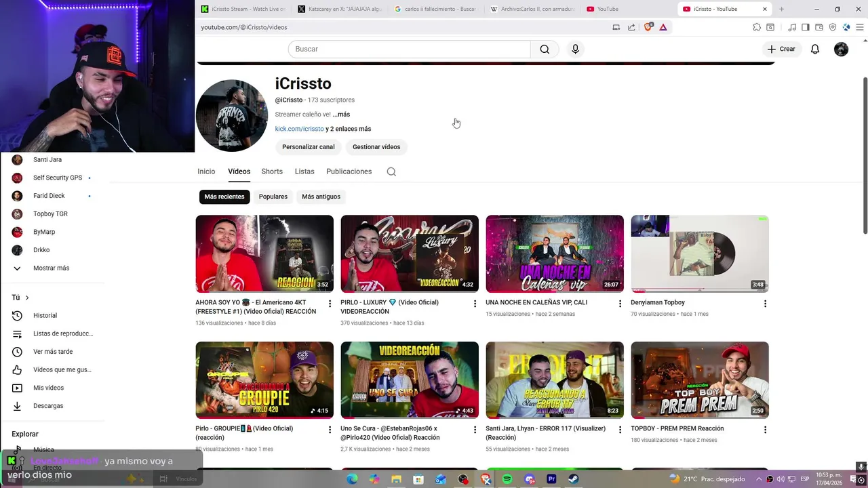This screenshot has height=488, width=868.
Task: Open Vídeos que me gustan in sidebar
Action: pyautogui.click(x=53, y=370)
